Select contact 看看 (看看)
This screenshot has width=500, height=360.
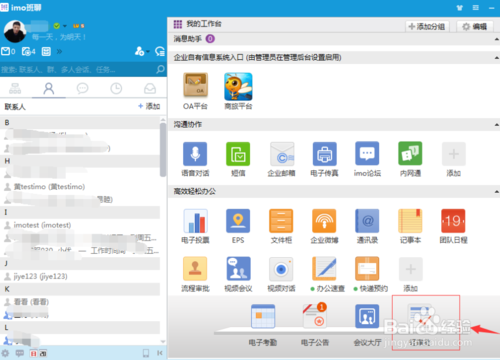[80, 302]
